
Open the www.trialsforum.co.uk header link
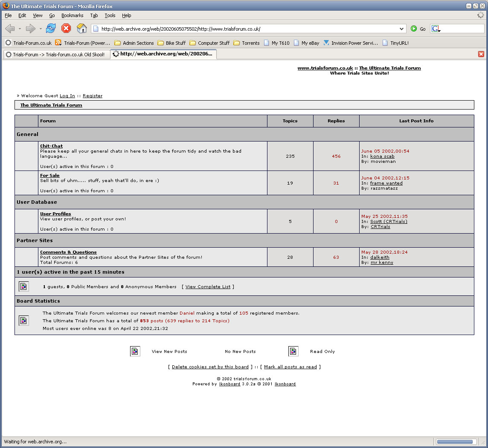325,68
